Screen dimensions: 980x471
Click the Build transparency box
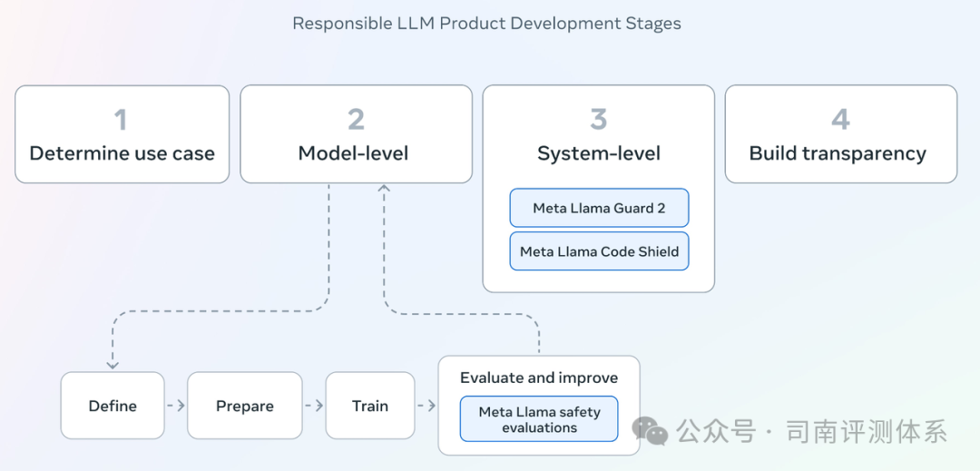pos(840,134)
